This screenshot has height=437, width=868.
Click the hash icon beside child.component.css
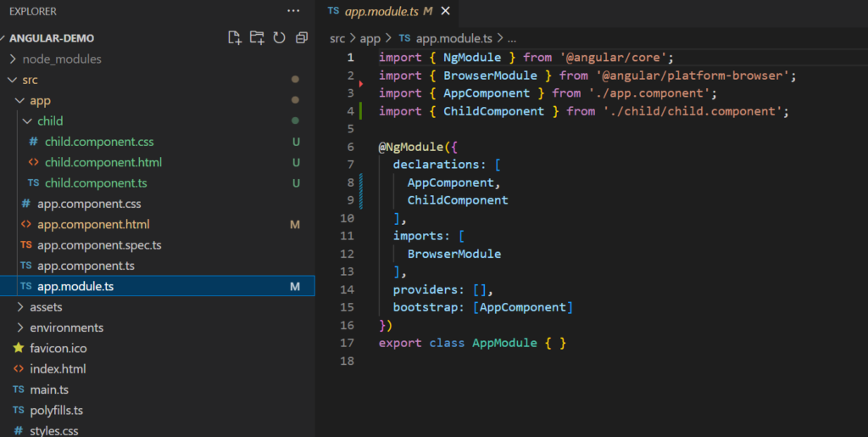(x=33, y=142)
